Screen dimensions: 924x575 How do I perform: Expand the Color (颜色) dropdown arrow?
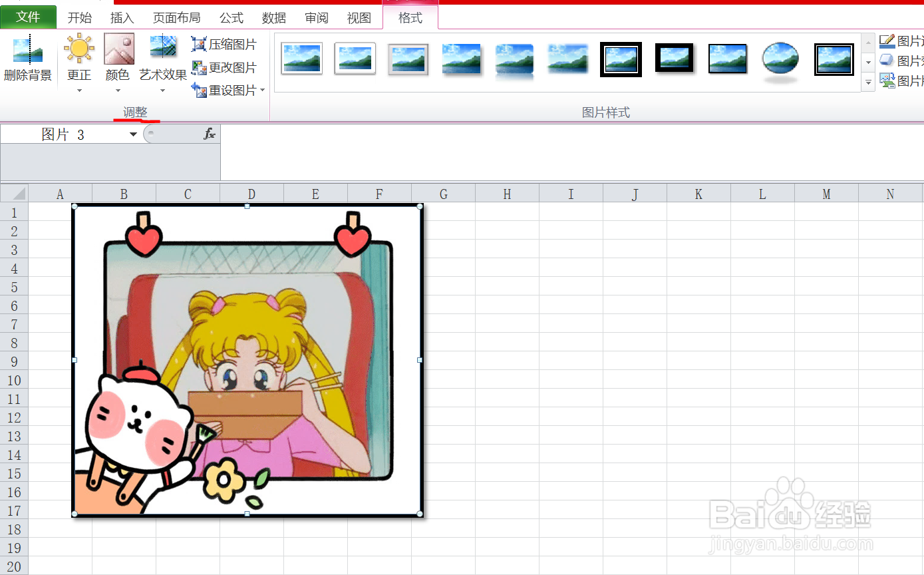(118, 91)
